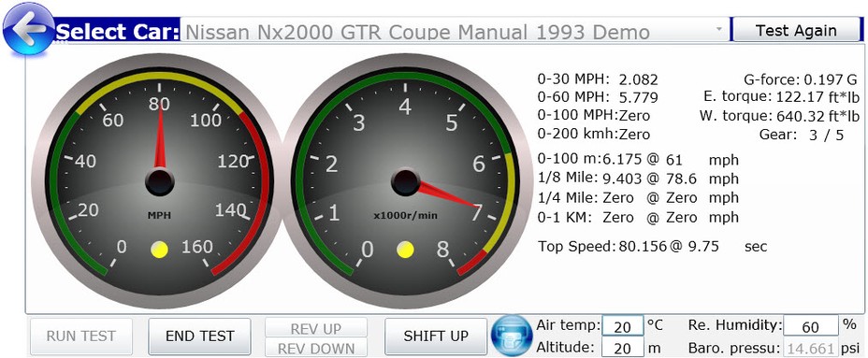The height and width of the screenshot is (358, 868).
Task: Click the blue back arrow icon
Action: [29, 29]
